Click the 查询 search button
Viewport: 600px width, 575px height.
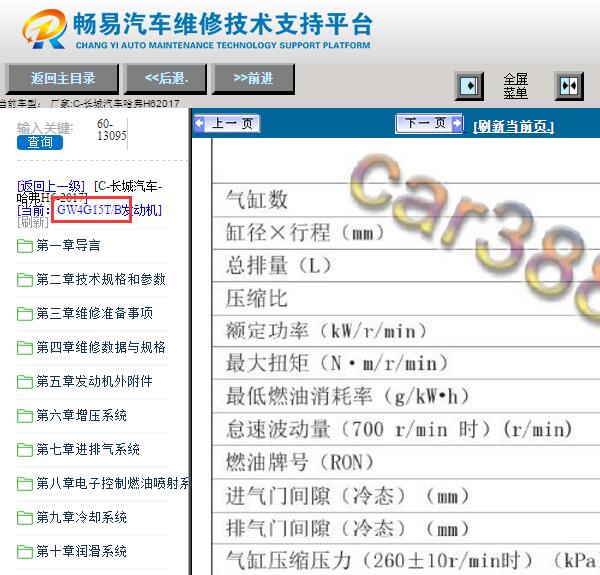pos(40,142)
